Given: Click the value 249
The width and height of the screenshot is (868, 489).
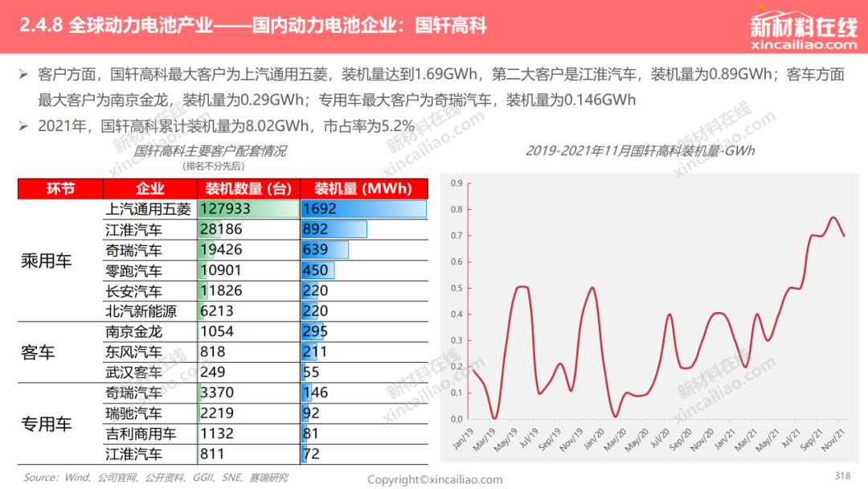Looking at the screenshot, I should pos(212,372).
